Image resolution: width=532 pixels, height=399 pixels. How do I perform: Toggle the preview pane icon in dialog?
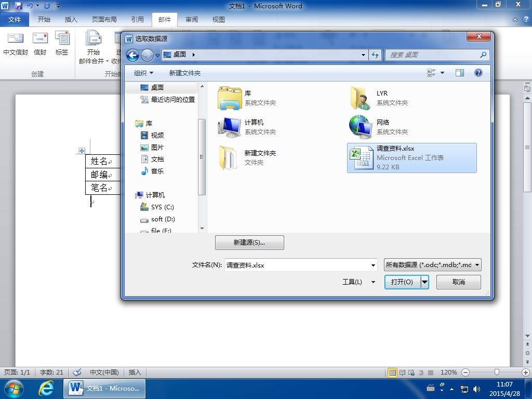tap(460, 73)
